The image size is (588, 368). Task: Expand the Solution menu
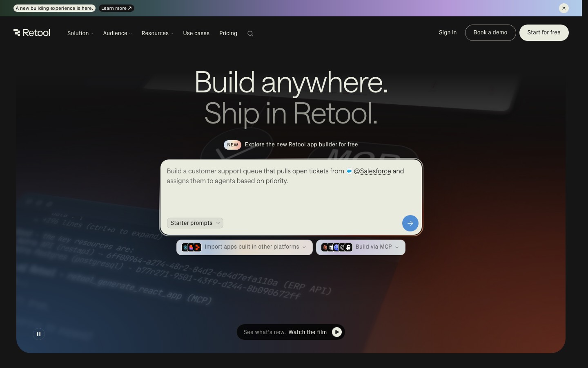[x=80, y=34]
